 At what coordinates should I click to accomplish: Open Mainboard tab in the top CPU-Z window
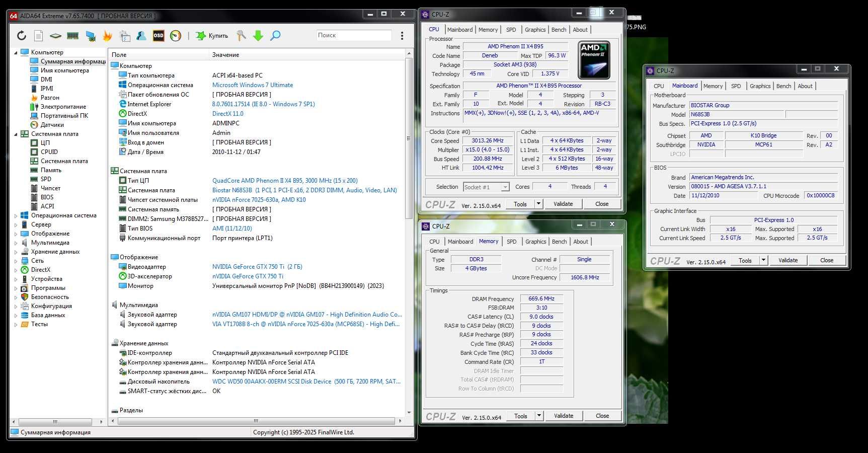click(x=460, y=30)
